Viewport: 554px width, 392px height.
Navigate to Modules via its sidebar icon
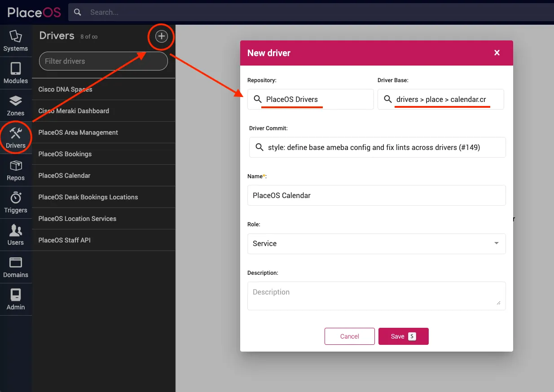[16, 72]
